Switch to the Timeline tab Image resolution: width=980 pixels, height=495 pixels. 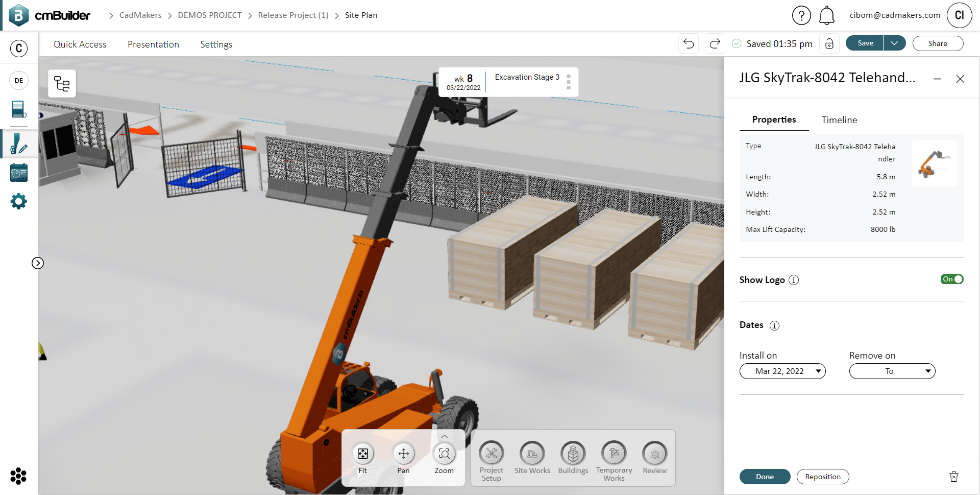[x=839, y=120]
